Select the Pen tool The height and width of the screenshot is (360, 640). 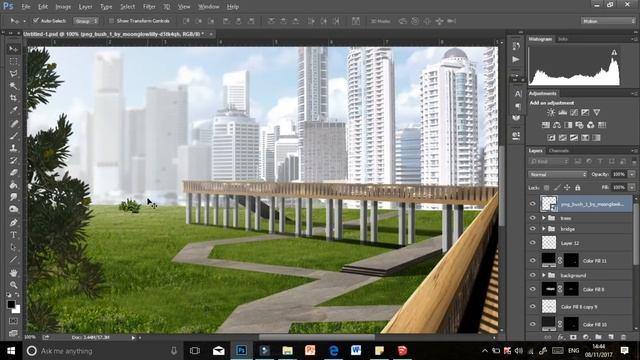pyautogui.click(x=13, y=222)
